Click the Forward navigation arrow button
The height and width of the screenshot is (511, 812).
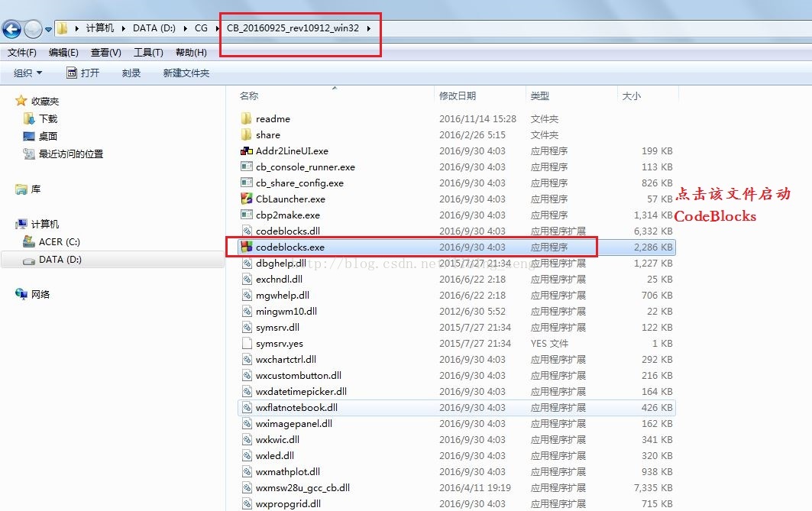tap(33, 29)
